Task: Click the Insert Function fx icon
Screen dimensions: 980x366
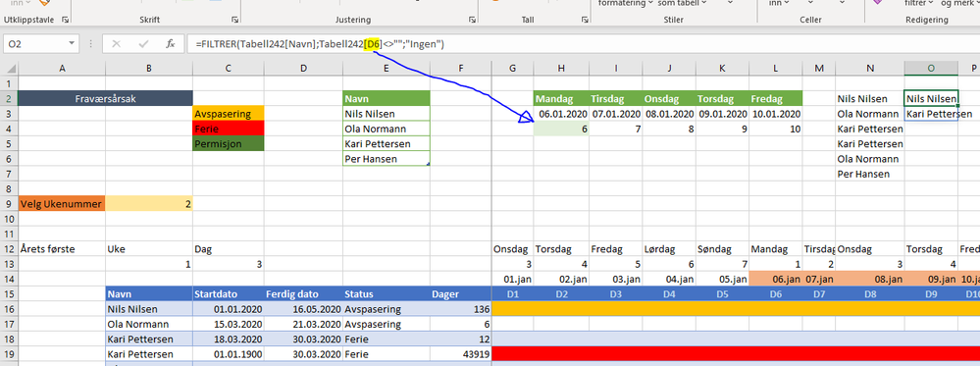Action: click(170, 44)
